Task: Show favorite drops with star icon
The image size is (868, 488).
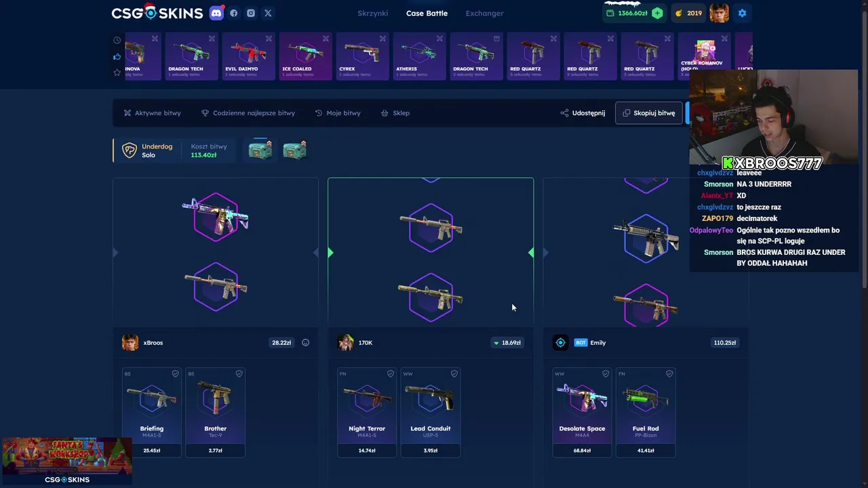Action: tap(117, 73)
